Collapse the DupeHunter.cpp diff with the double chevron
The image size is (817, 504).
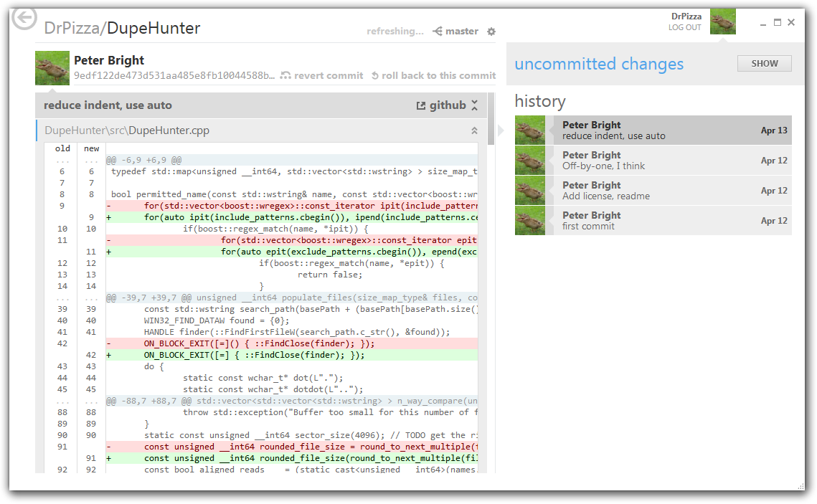pyautogui.click(x=473, y=130)
